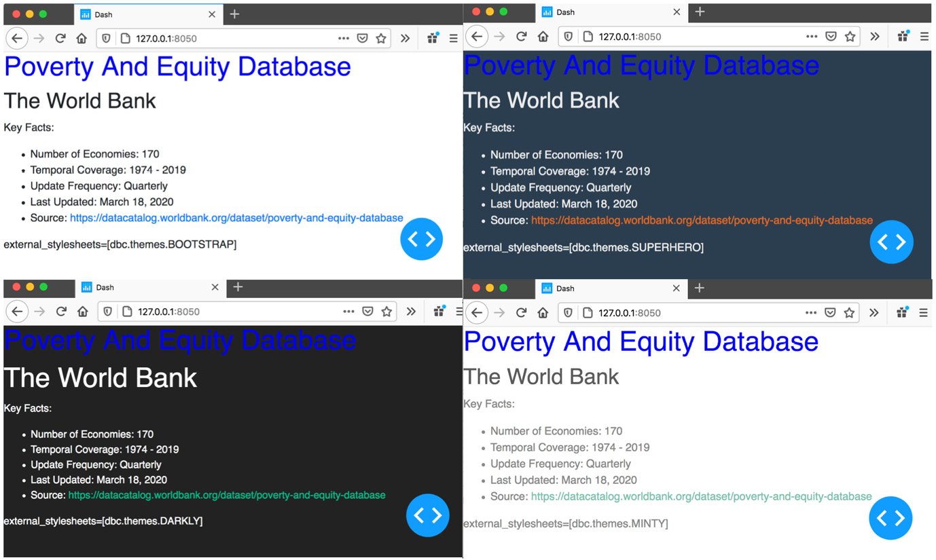Close the Dash tab in BOOTSTRAP window
This screenshot has height=560, width=936.
point(212,14)
